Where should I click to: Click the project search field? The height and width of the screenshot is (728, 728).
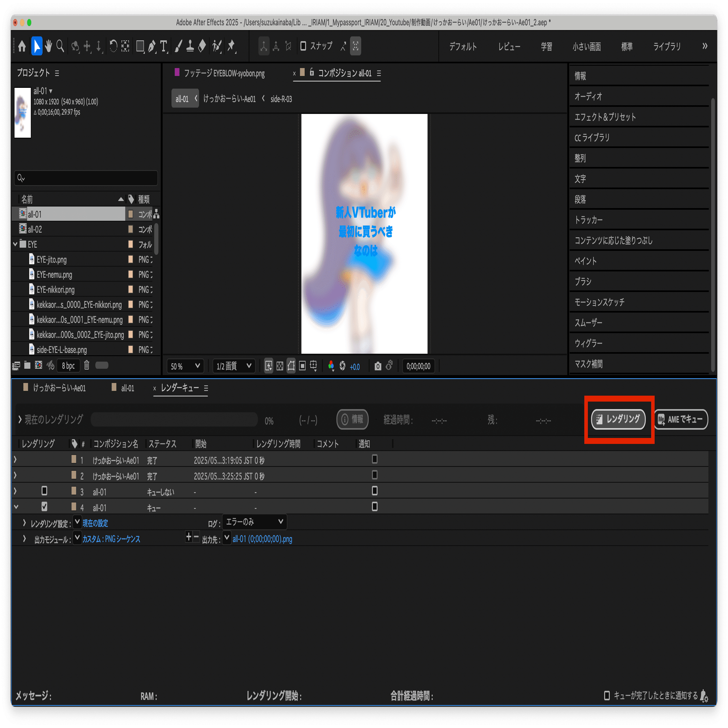pyautogui.click(x=86, y=178)
